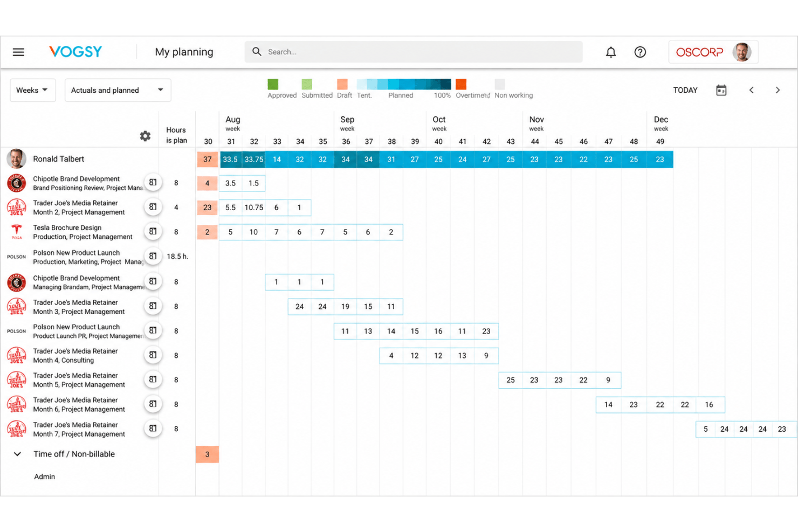The image size is (798, 532).
Task: Click the OSCORP company logo
Action: [x=699, y=52]
